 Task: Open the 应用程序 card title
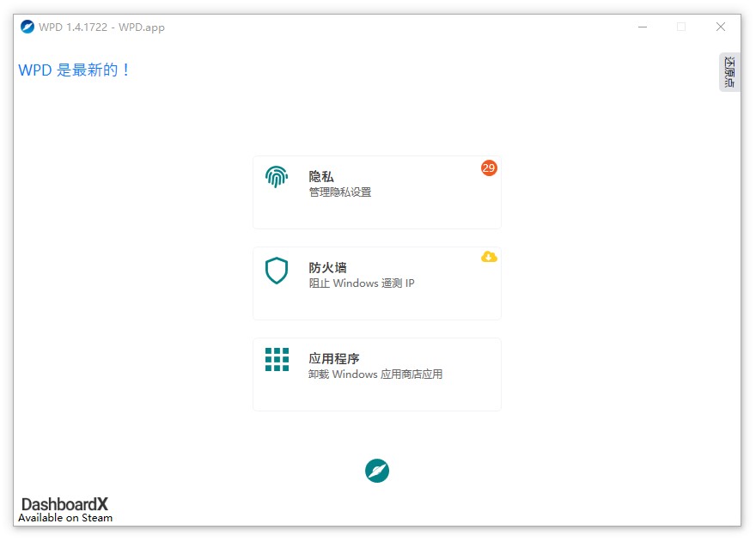[x=333, y=359]
